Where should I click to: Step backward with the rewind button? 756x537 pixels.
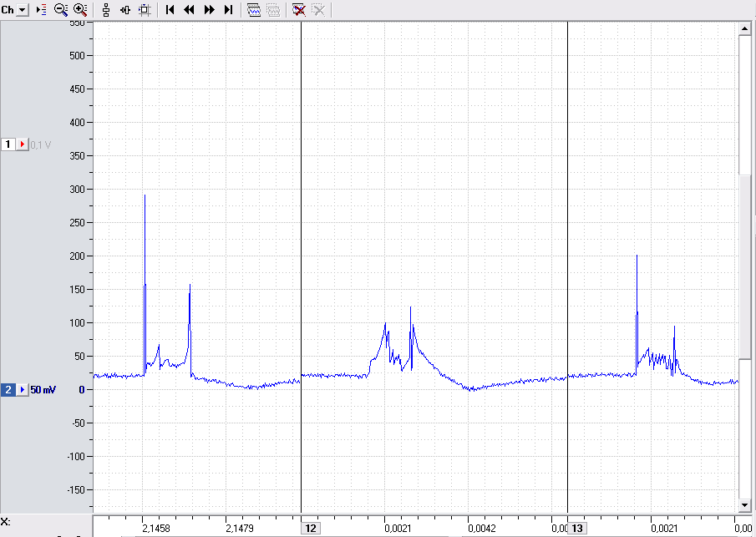[189, 10]
